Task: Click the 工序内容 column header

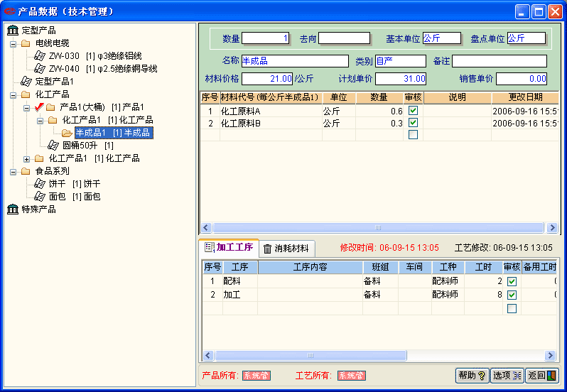Action: [310, 267]
